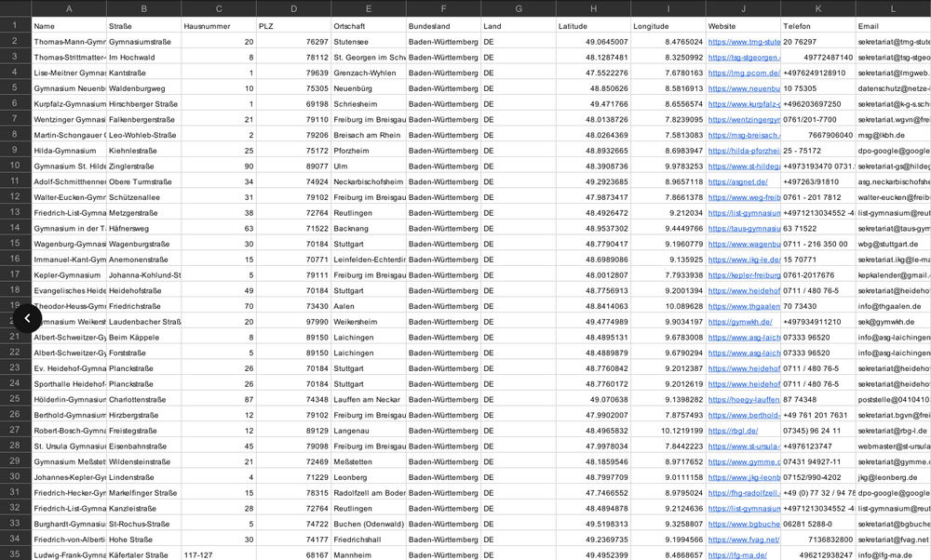Select the street cell 'Eisenbahnstraße'
Viewport: 931px width, 560px height.
coord(143,447)
